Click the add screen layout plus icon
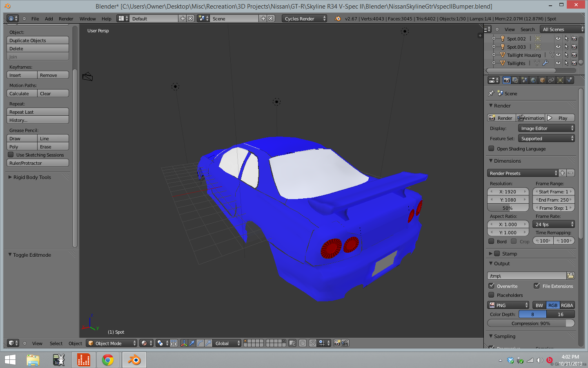Viewport: 588px width, 368px height. coord(183,18)
